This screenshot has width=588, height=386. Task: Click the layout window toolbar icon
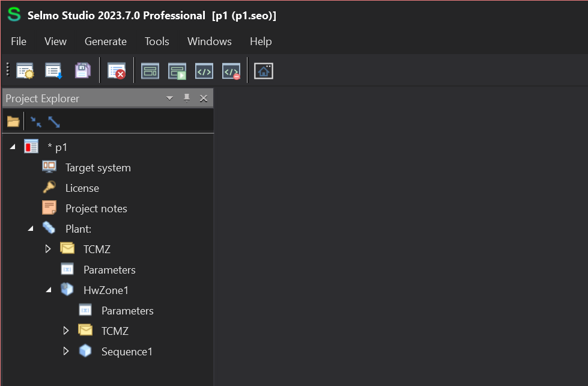tap(150, 71)
